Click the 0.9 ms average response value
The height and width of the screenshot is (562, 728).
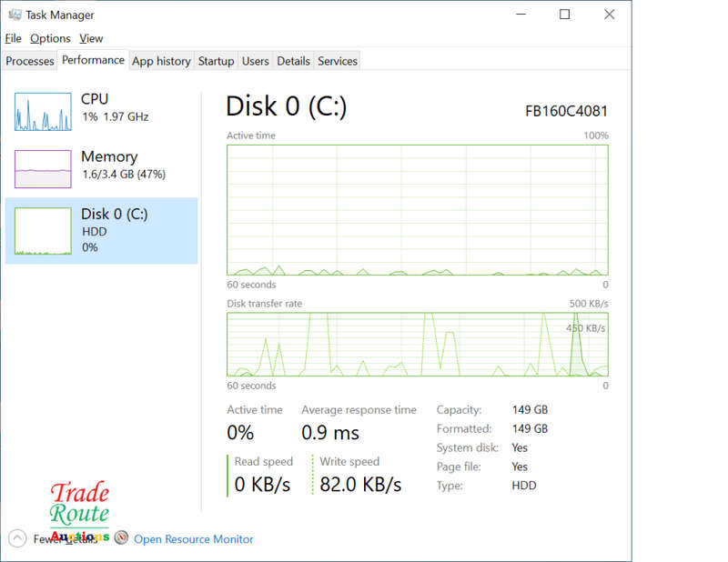click(330, 433)
